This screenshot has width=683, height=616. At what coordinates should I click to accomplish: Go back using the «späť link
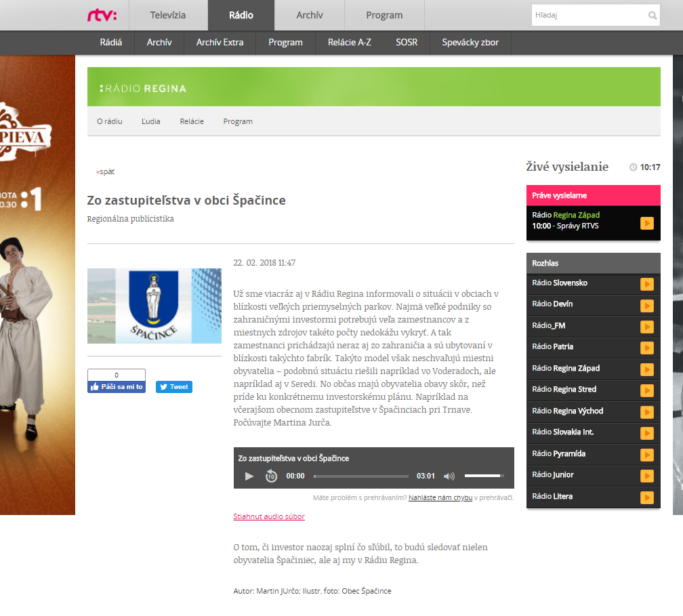(106, 172)
